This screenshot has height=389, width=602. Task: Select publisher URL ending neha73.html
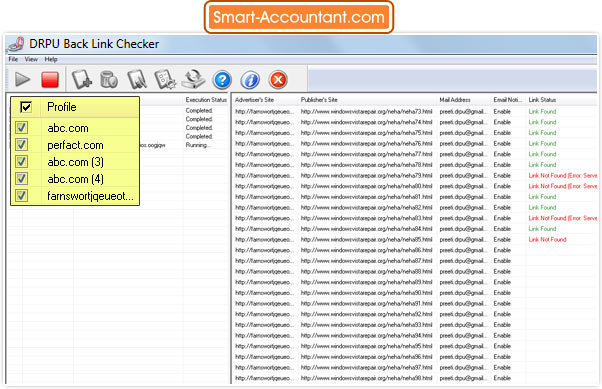366,111
